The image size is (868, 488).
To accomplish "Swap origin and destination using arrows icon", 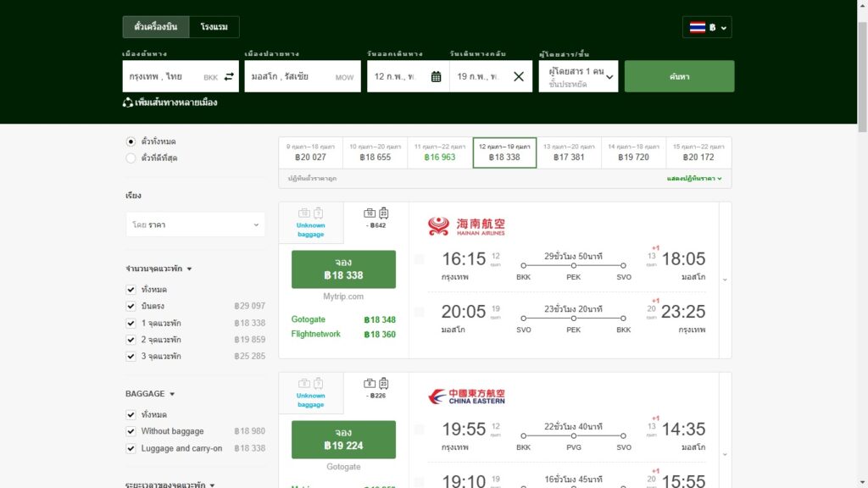I will (229, 77).
